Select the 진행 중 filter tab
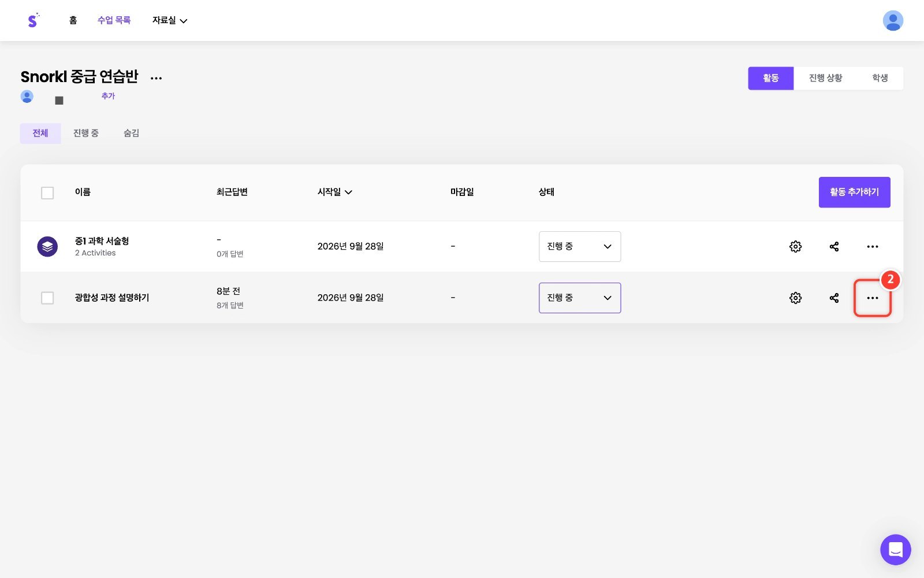This screenshot has height=578, width=924. (x=86, y=134)
